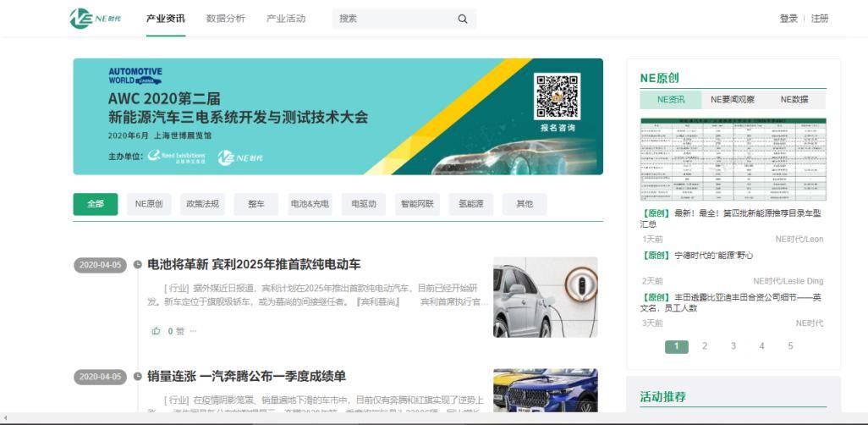Click the first 2020-04-05 date badge

click(100, 265)
